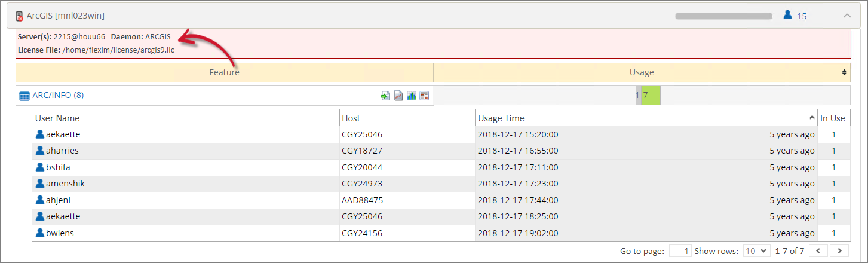868x263 pixels.
Task: Open the export document icon for ARC/INFO
Action: pyautogui.click(x=386, y=96)
